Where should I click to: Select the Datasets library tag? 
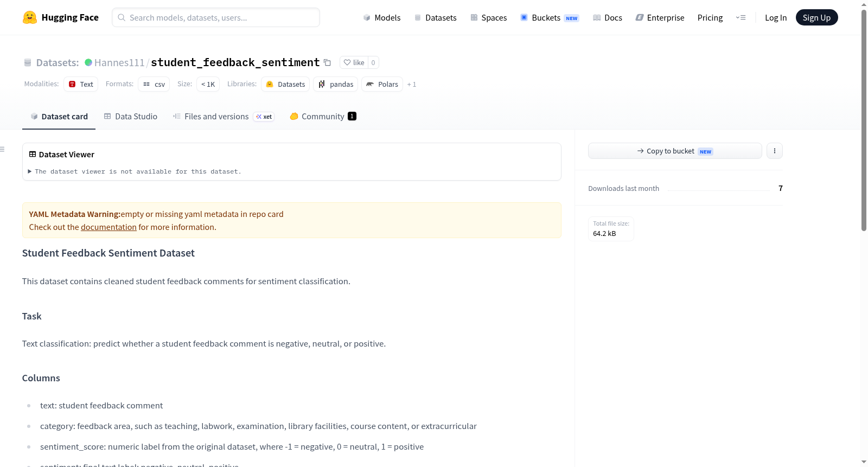[x=285, y=84]
